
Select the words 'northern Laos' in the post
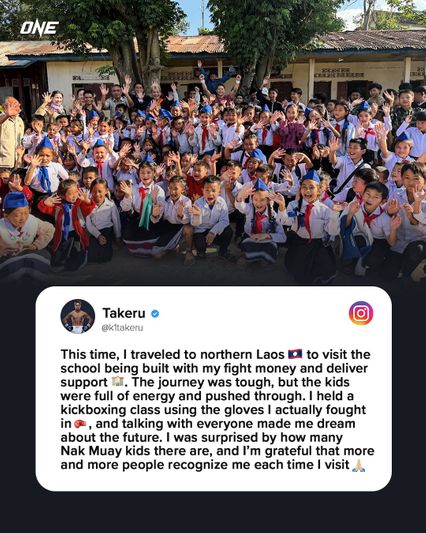pyautogui.click(x=242, y=355)
